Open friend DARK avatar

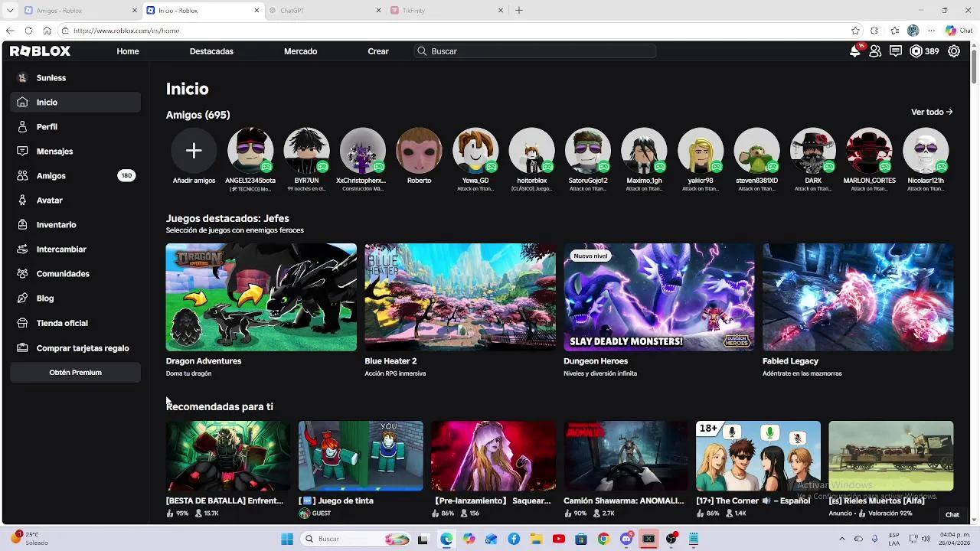[x=813, y=151]
